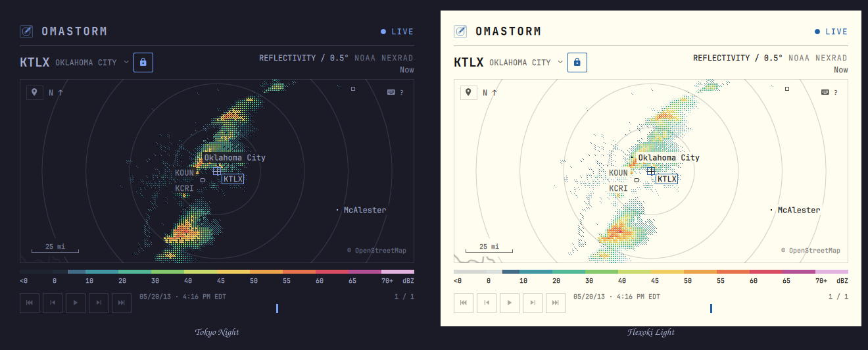The image size is (868, 350).
Task: Click the OMASTORM compass logo in Tokyo Night panel
Action: click(x=26, y=31)
